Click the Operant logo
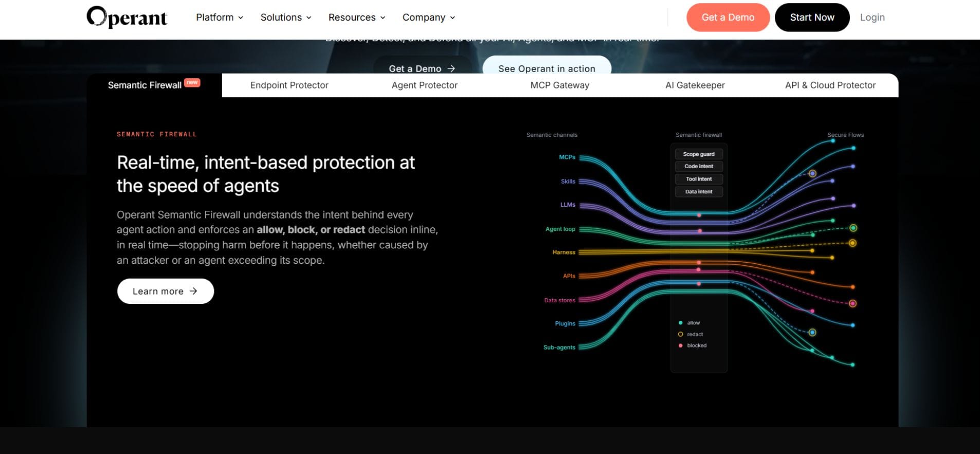This screenshot has width=980, height=454. [x=127, y=17]
